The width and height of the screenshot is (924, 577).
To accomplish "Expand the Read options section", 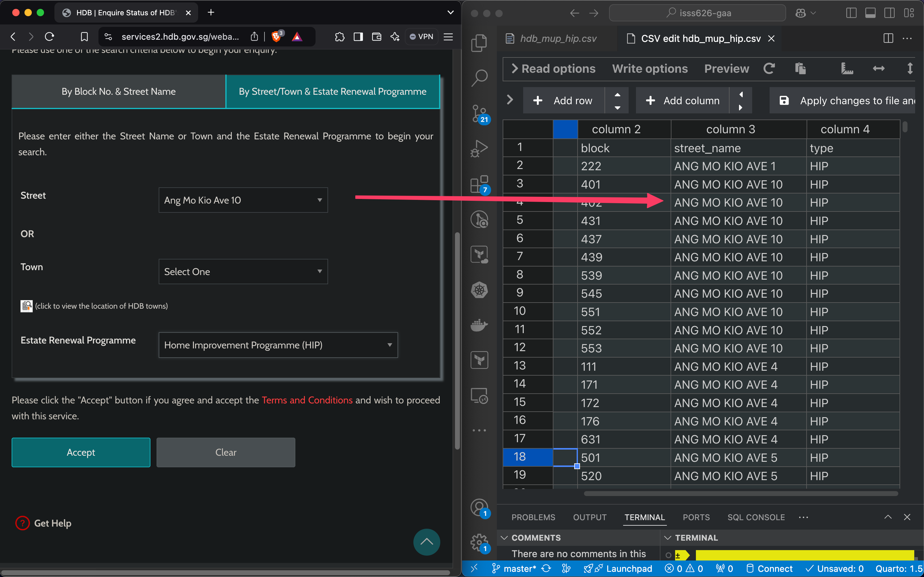I will [554, 69].
